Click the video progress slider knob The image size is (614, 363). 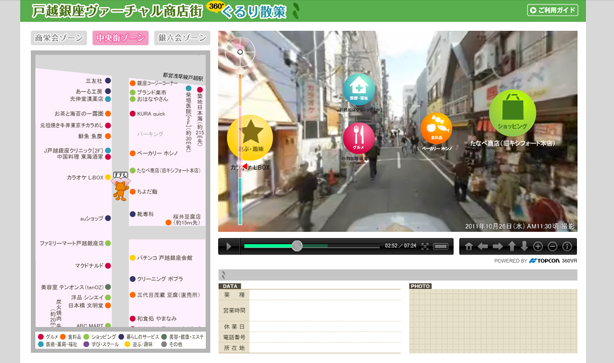[297, 246]
